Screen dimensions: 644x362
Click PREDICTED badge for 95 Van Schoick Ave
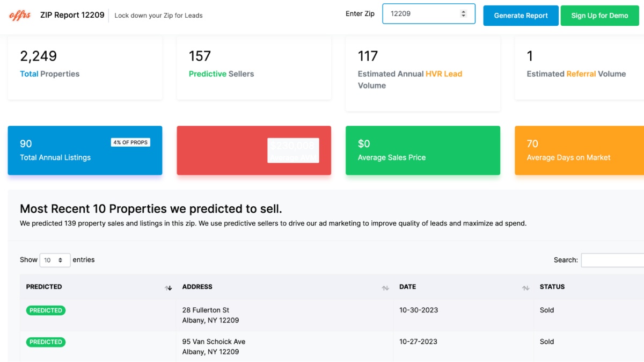tap(46, 342)
